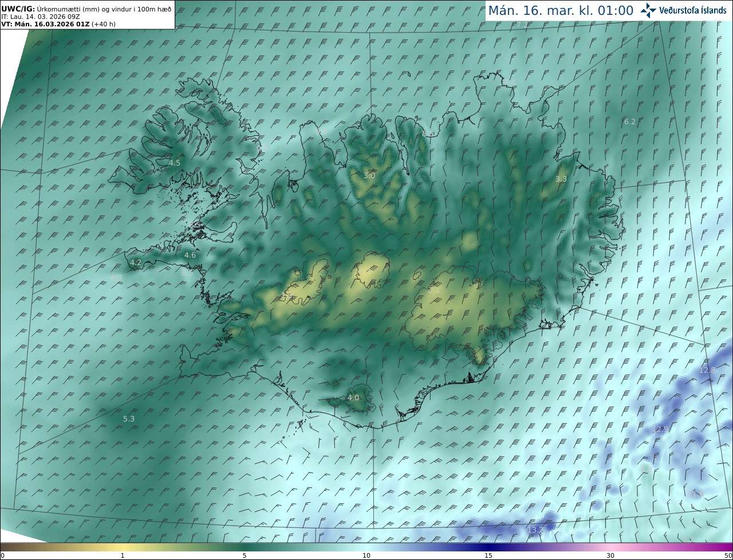The image size is (733, 560).
Task: Click the 'VT: Mán. 16.03.2026 01Z (+40 h)' line
Action: (58, 24)
